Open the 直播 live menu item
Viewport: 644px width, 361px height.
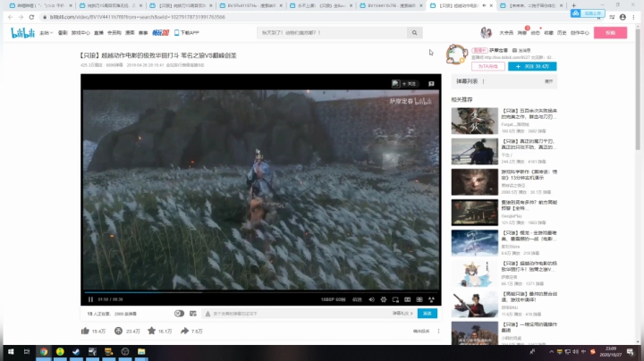pyautogui.click(x=98, y=33)
